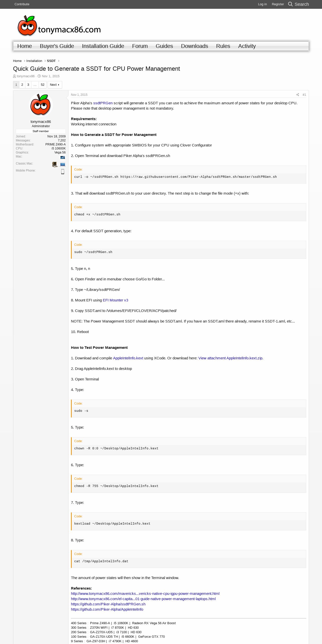Open el-capitan laptops power management reference link
This screenshot has width=322, height=644.
[x=143, y=599]
